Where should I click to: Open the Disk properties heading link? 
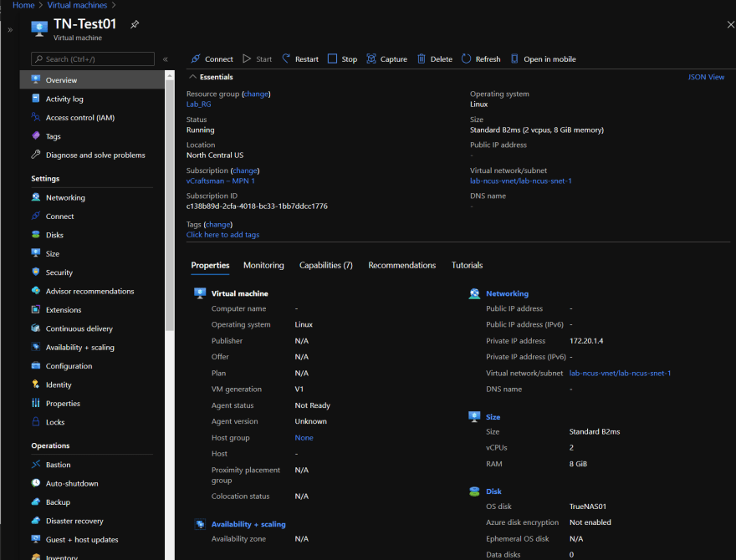[493, 491]
